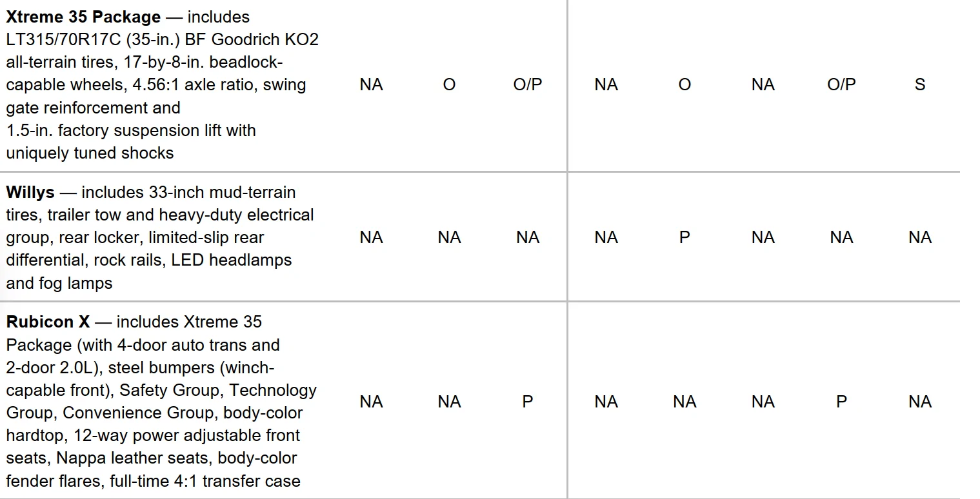Click the first 'NA' cell in Xtreme 35 row
The width and height of the screenshot is (980, 499).
371,84
